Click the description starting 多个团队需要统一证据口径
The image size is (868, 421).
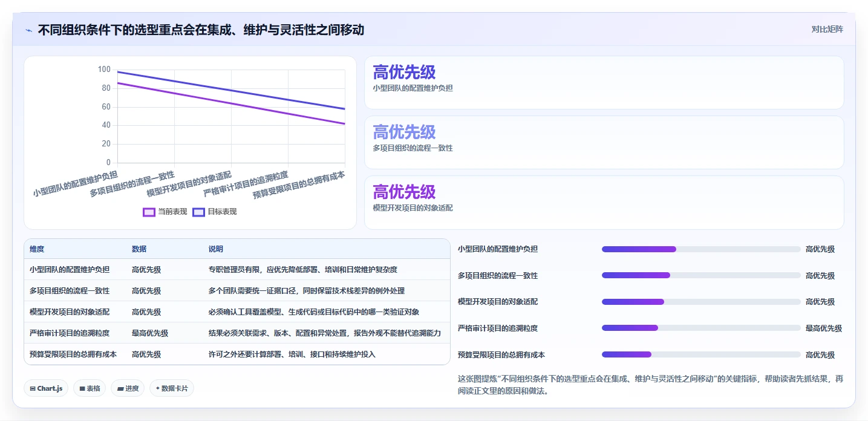tap(307, 291)
